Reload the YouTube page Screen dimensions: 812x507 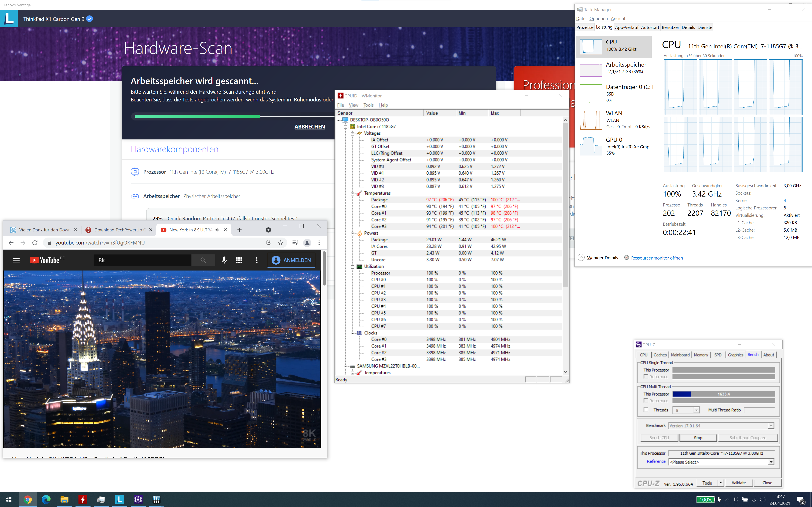(x=35, y=243)
